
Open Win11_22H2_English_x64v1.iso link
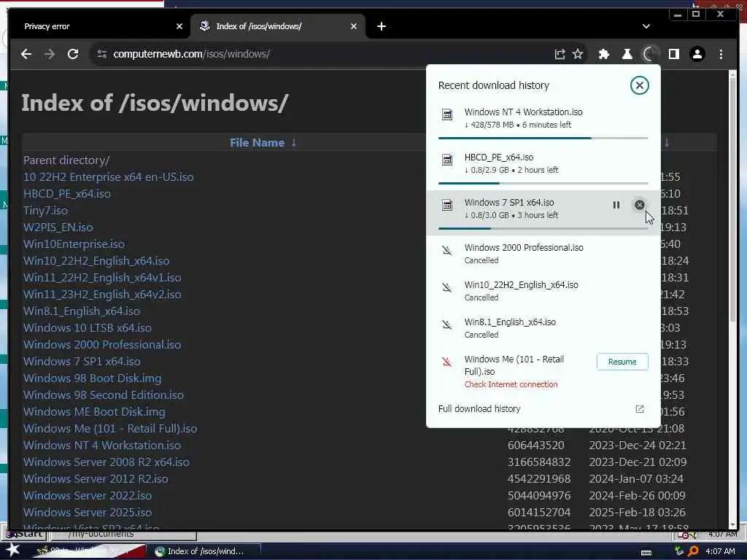point(102,278)
